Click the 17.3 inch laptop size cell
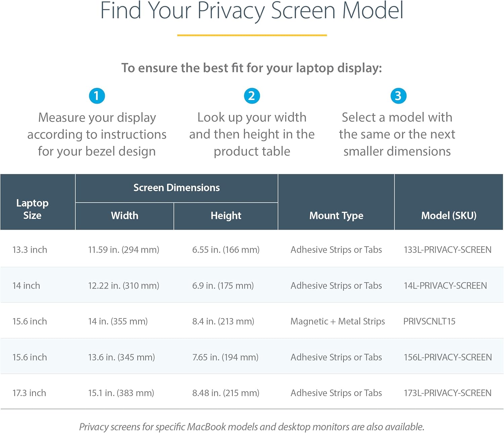 pos(29,393)
